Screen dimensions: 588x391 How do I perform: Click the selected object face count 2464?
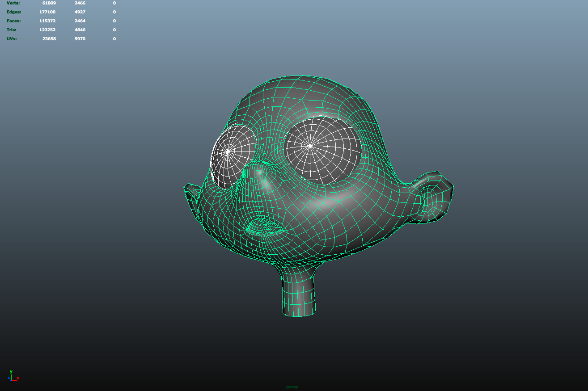tap(80, 21)
